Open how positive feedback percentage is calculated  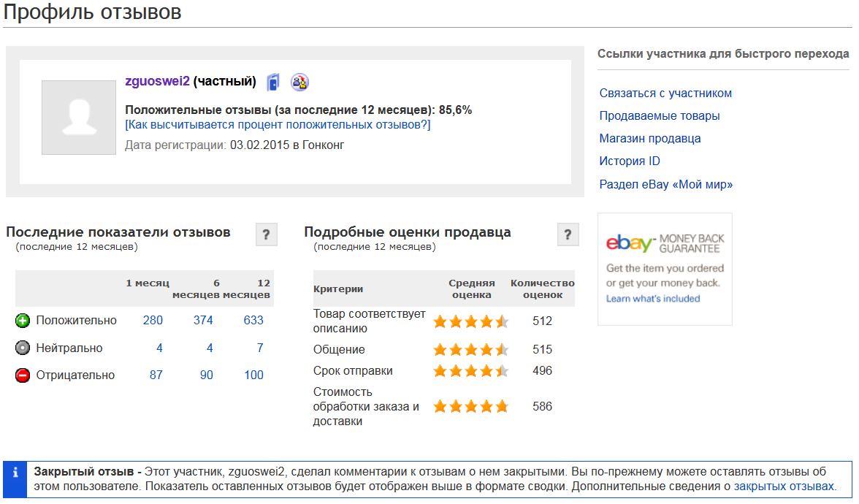278,125
